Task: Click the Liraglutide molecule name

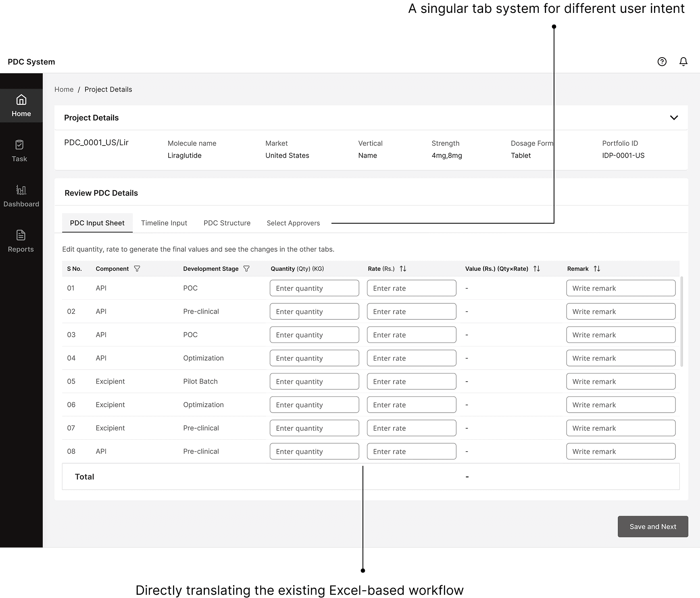Action: click(185, 156)
